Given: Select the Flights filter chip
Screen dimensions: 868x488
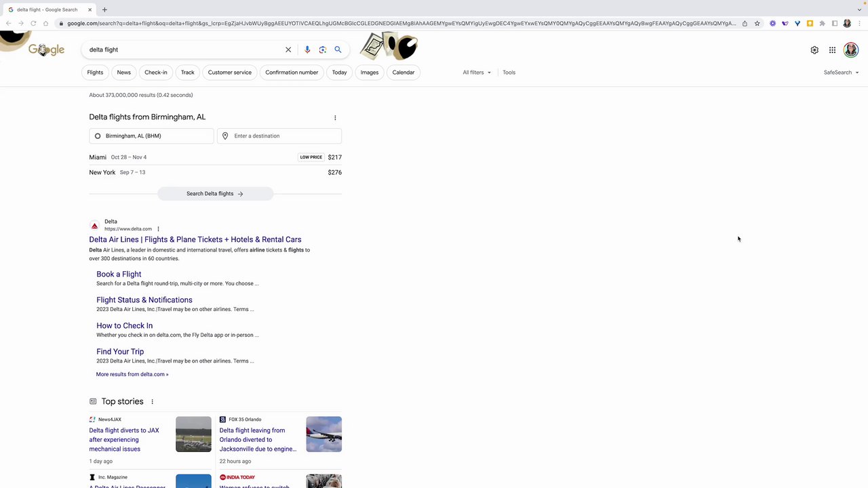Looking at the screenshot, I should (95, 73).
